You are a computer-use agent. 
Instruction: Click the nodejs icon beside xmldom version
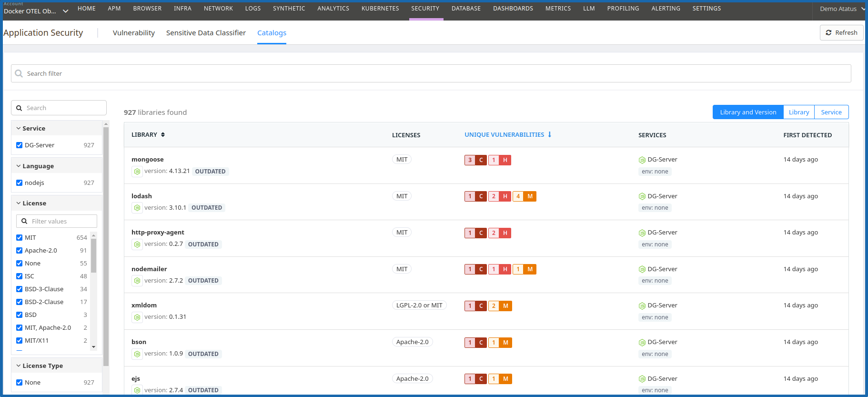click(x=137, y=317)
